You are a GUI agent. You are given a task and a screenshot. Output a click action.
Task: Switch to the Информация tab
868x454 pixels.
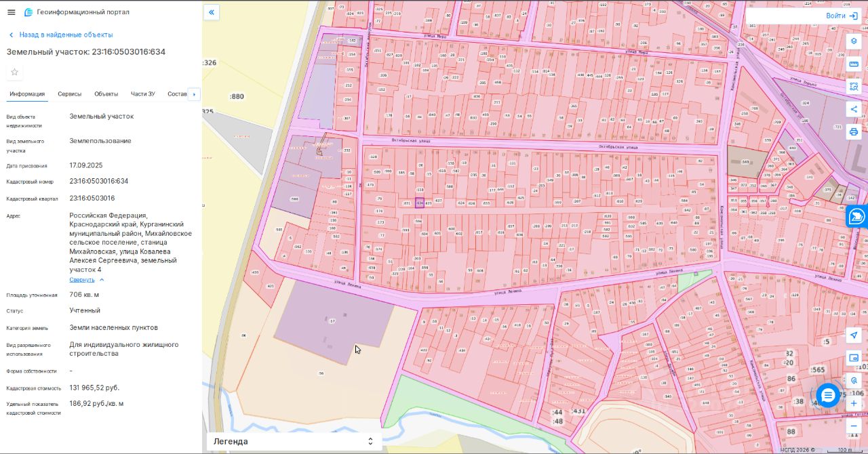[x=27, y=94]
